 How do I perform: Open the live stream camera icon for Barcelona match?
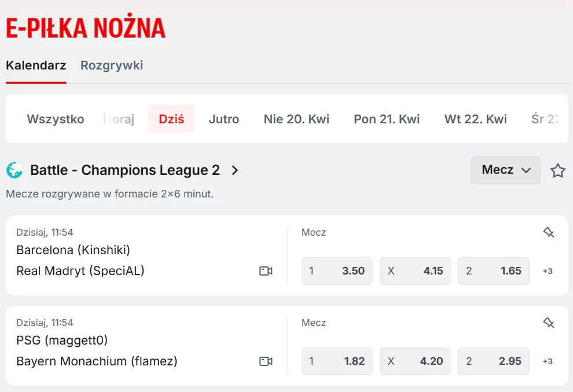266,271
